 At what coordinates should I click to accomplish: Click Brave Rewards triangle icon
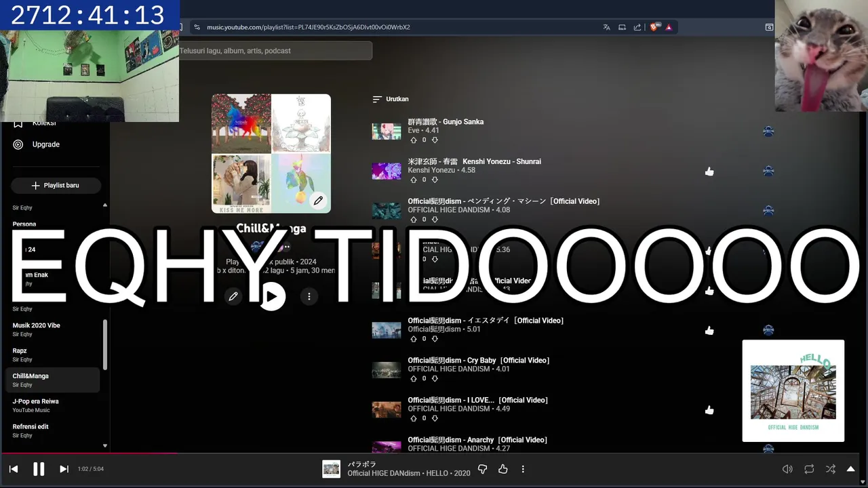click(x=669, y=27)
